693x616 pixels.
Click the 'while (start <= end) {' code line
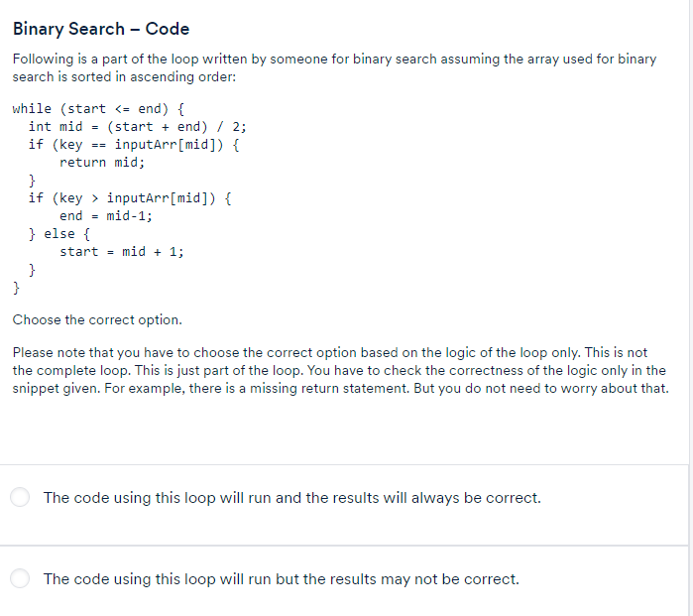pyautogui.click(x=98, y=109)
